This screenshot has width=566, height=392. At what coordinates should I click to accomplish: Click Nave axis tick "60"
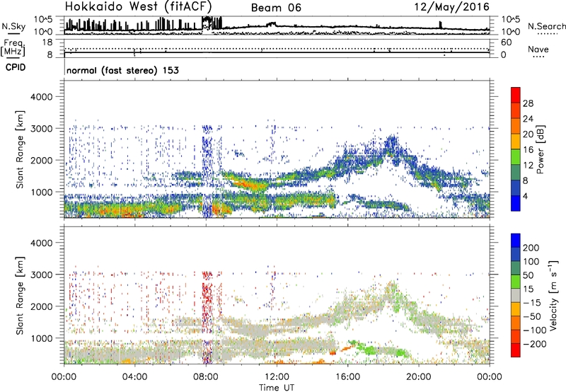(x=506, y=42)
